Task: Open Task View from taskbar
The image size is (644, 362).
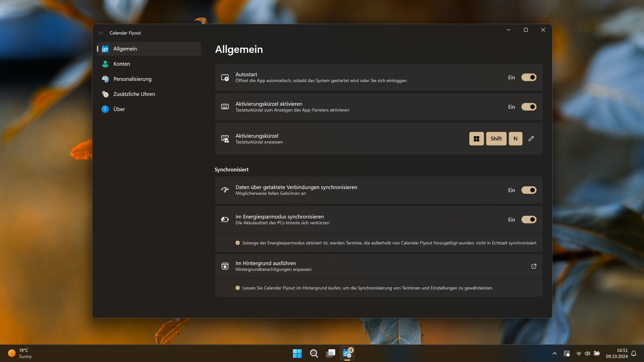Action: tap(330, 354)
